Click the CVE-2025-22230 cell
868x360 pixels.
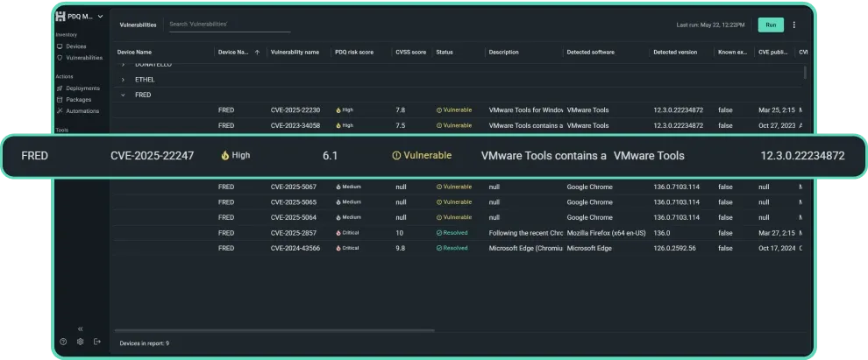point(295,110)
